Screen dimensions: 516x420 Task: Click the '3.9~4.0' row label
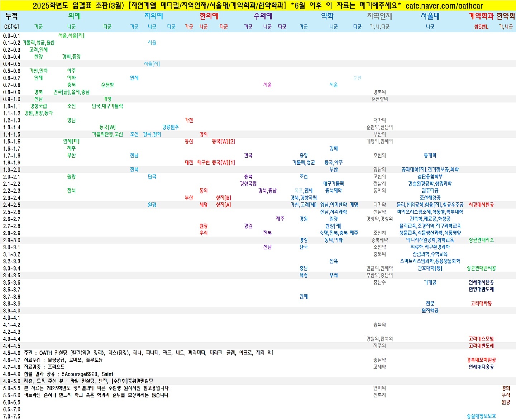(x=12, y=311)
